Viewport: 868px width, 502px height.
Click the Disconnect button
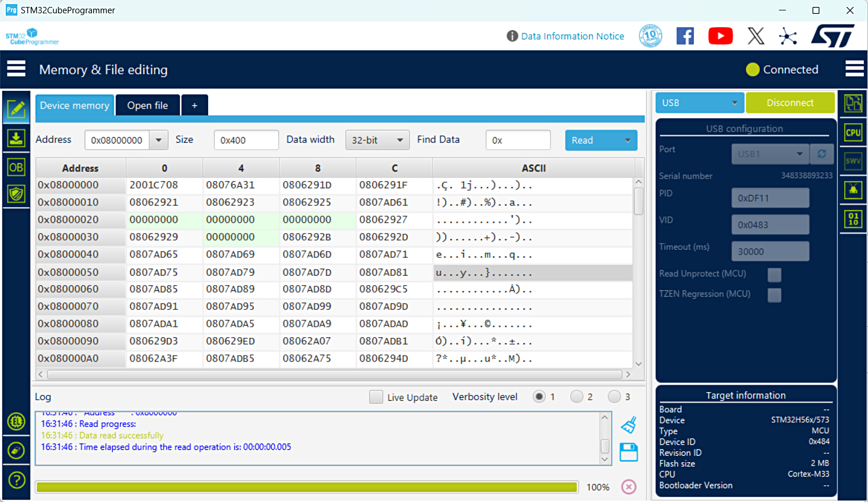click(790, 103)
